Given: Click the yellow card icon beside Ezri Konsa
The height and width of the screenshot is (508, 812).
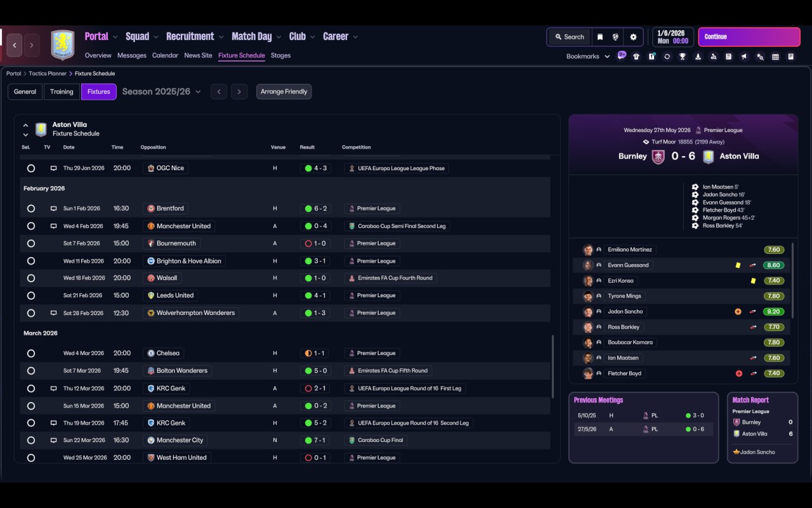Looking at the screenshot, I should tap(753, 281).
